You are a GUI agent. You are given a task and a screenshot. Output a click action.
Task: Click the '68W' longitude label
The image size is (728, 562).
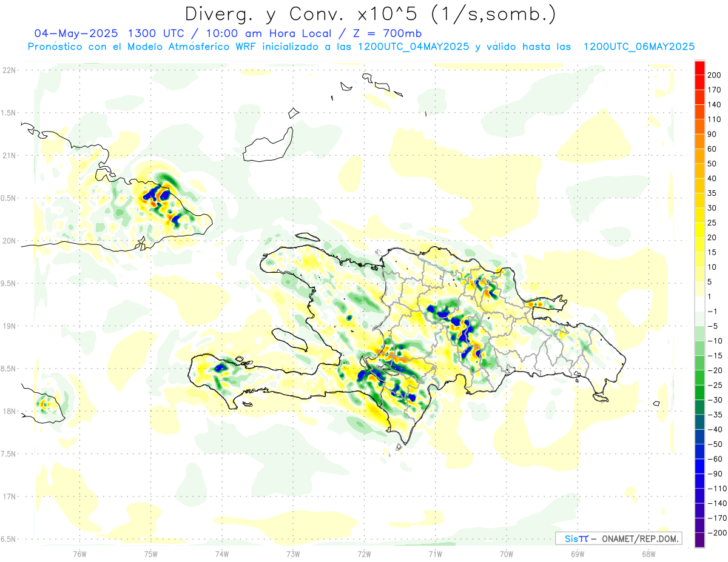point(649,554)
